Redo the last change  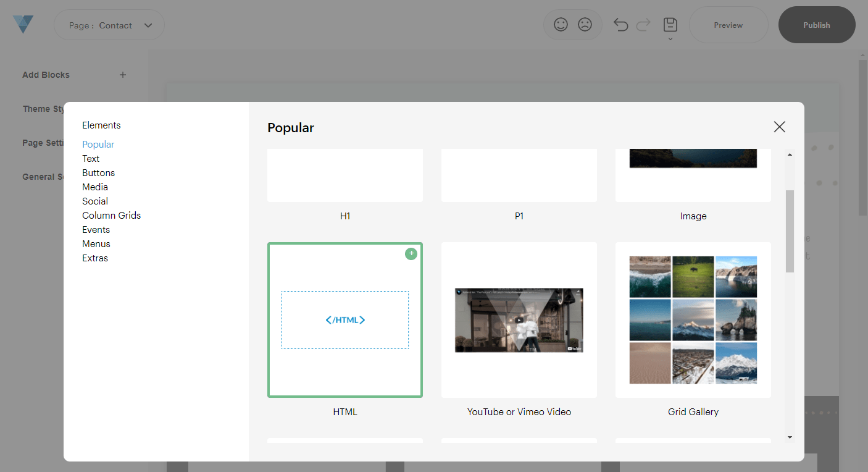point(643,24)
